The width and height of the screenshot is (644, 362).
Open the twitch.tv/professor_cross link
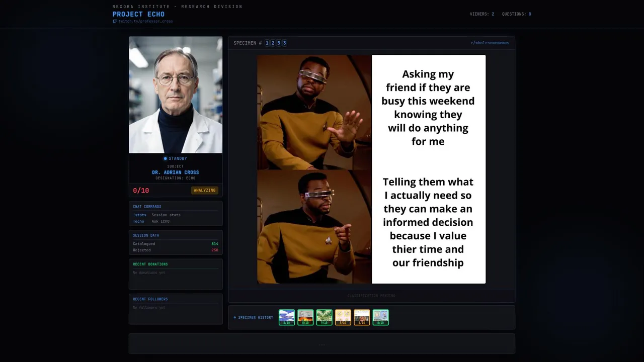145,21
